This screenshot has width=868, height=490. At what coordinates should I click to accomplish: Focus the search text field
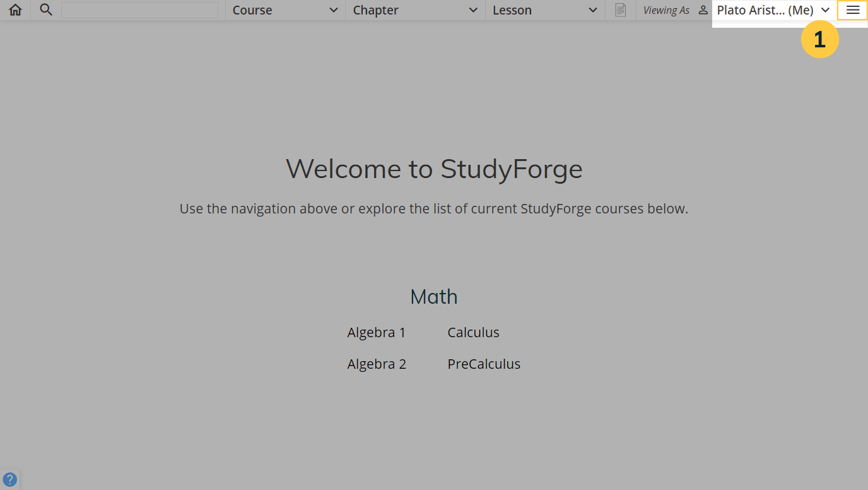tap(139, 10)
